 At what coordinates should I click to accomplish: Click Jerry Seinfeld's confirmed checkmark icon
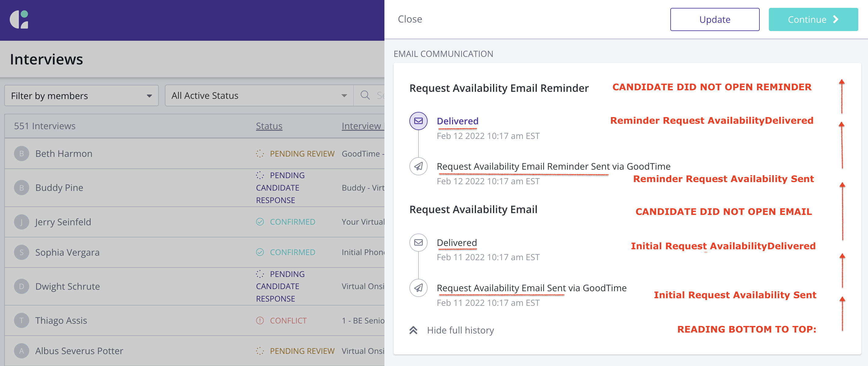[259, 222]
